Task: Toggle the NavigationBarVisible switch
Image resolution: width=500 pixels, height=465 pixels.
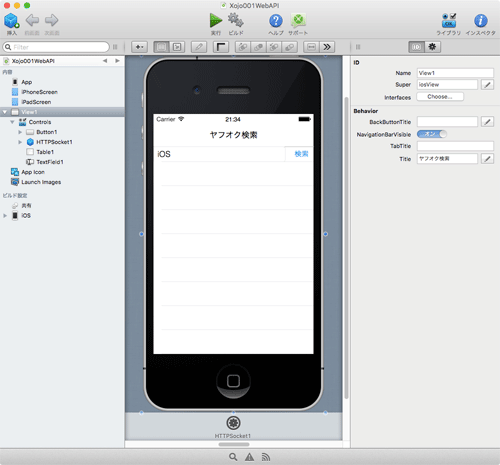Action: pyautogui.click(x=432, y=134)
